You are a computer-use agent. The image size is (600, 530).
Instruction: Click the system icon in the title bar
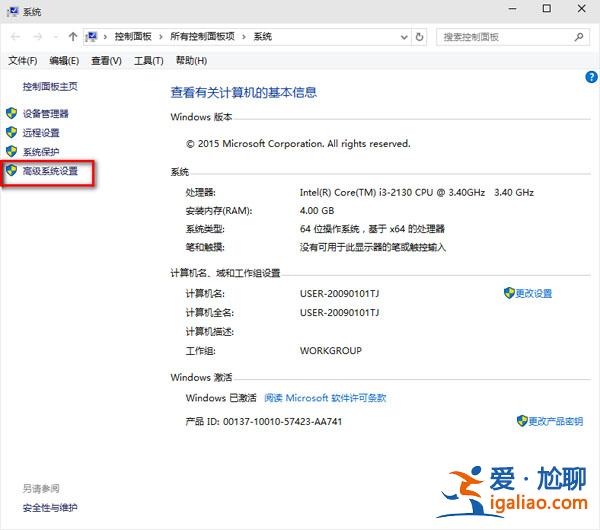(12, 11)
